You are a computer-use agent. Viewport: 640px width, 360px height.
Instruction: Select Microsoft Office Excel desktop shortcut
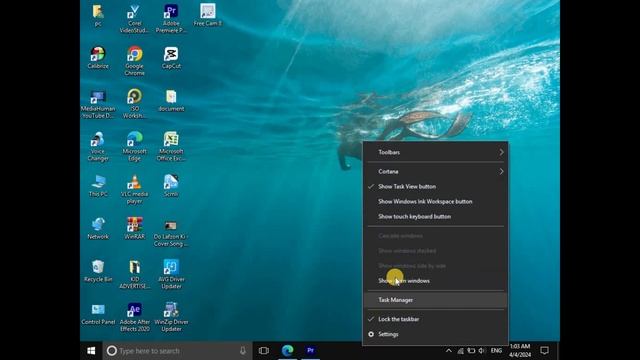[x=171, y=147]
